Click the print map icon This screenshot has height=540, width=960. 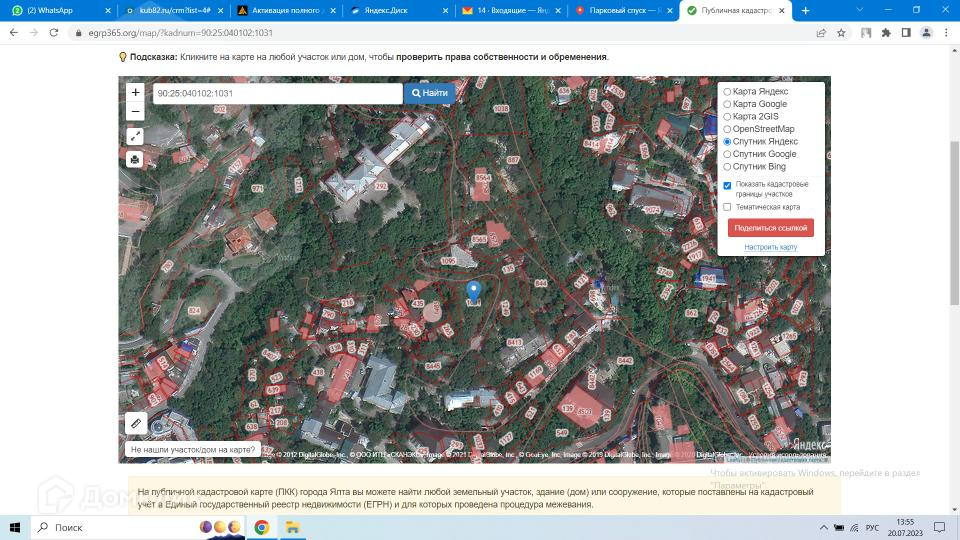tap(135, 159)
